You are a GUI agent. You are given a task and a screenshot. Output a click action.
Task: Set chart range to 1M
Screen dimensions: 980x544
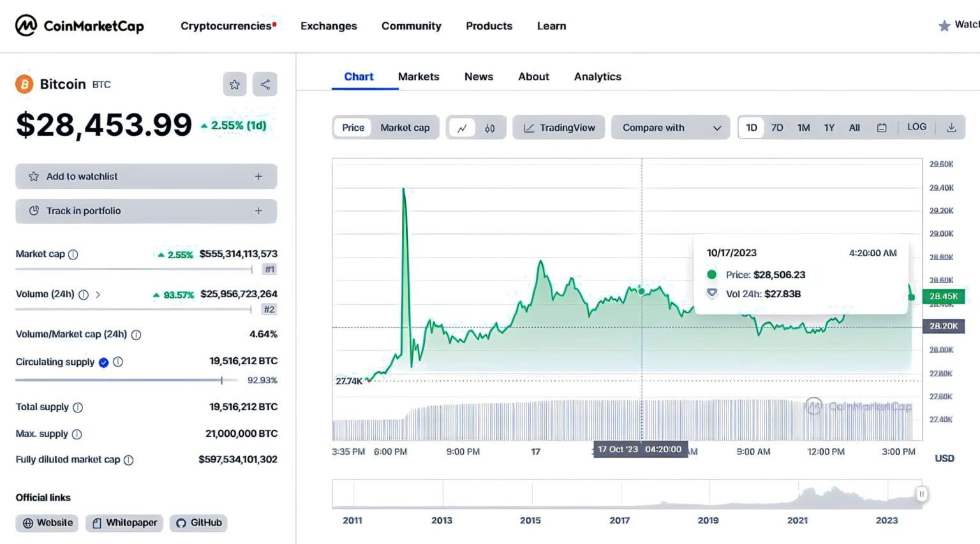(804, 128)
